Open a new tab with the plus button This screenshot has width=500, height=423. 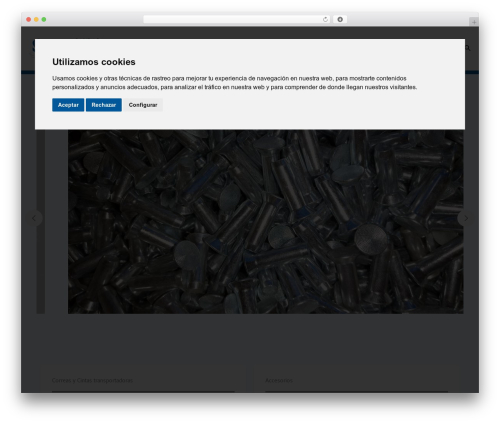pos(474,22)
